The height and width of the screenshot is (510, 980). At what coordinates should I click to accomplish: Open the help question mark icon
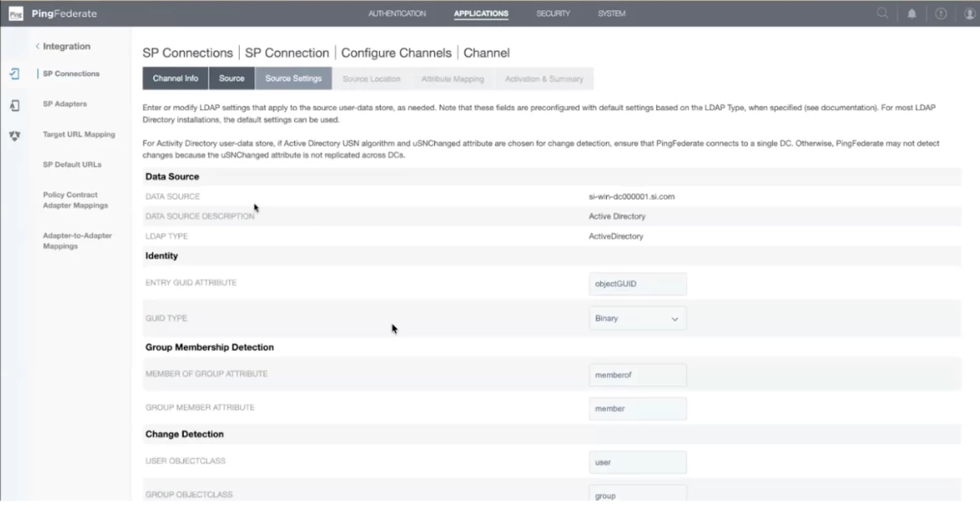940,14
